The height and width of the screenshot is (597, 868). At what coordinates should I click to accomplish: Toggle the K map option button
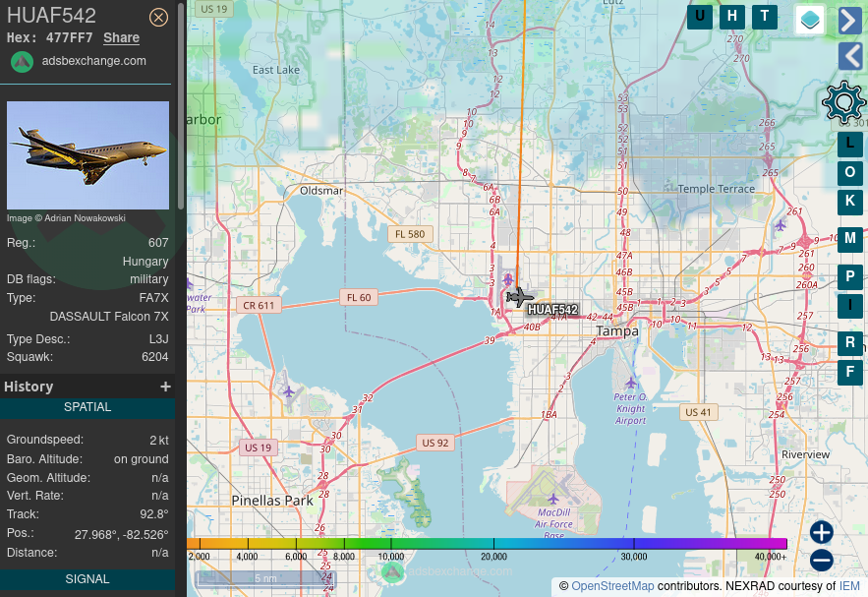click(849, 202)
